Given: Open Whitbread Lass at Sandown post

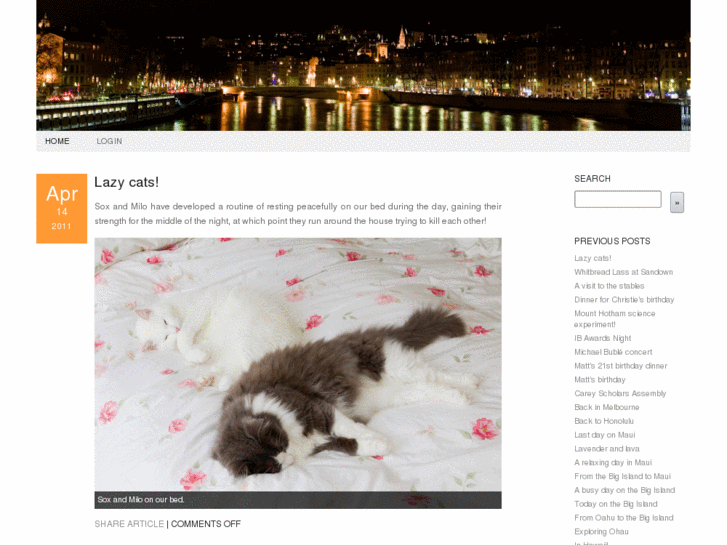Looking at the screenshot, I should [623, 272].
